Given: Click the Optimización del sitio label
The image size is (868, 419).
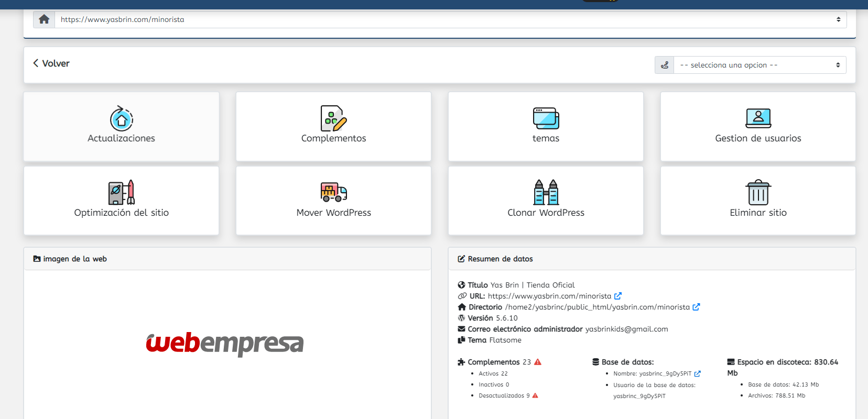Looking at the screenshot, I should (x=121, y=213).
